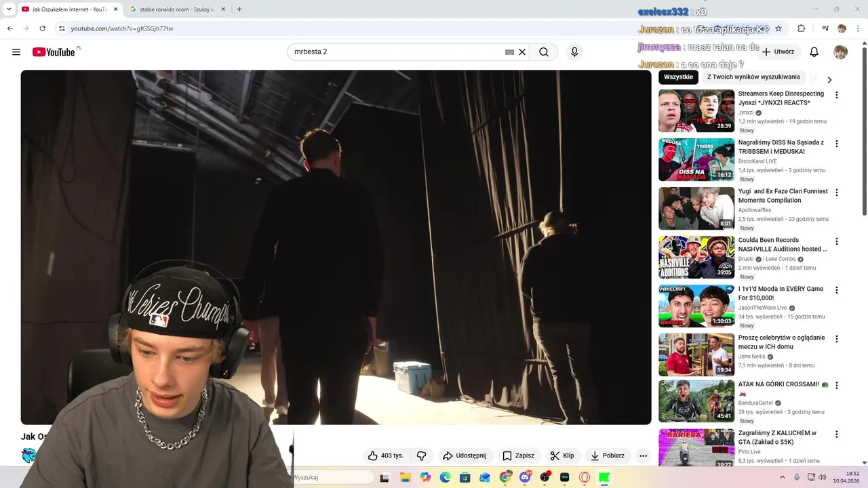Click the address bar URL
The height and width of the screenshot is (488, 868).
click(122, 28)
